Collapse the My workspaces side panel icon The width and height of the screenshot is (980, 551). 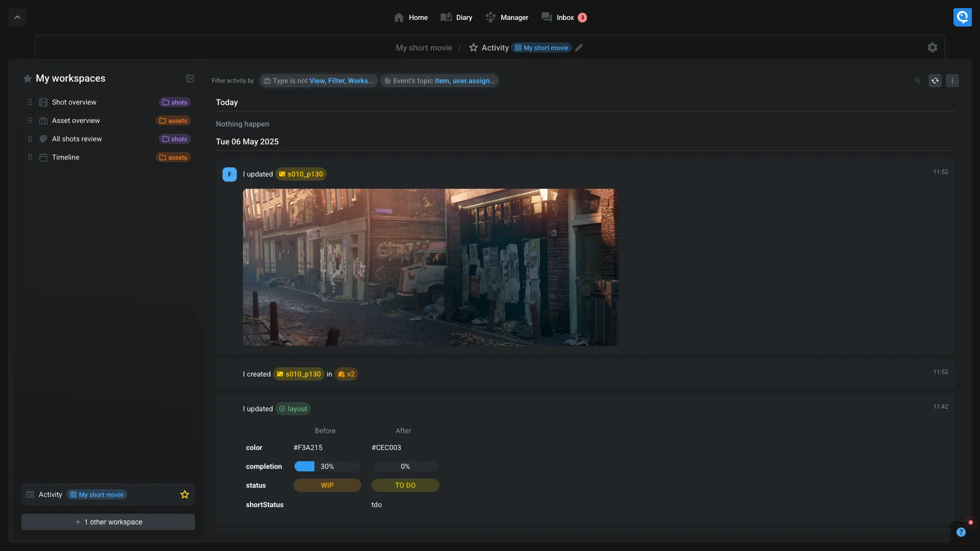[190, 79]
